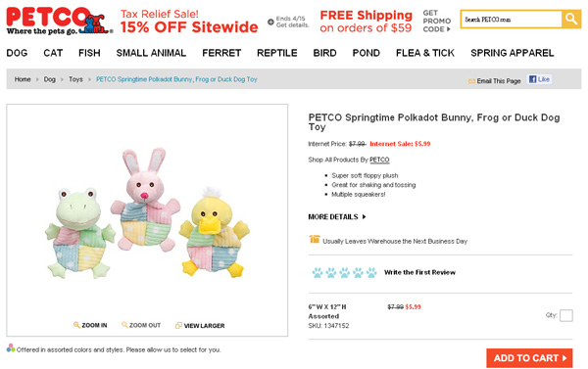Image resolution: width=588 pixels, height=369 pixels.
Task: Click the Zoom In magnifier icon
Action: tap(76, 325)
